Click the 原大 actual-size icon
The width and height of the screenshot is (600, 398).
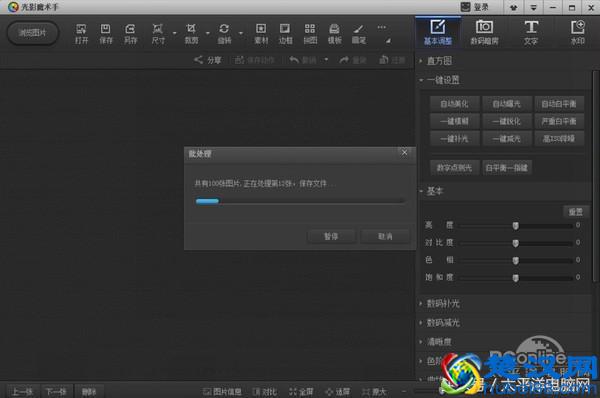[x=366, y=391]
